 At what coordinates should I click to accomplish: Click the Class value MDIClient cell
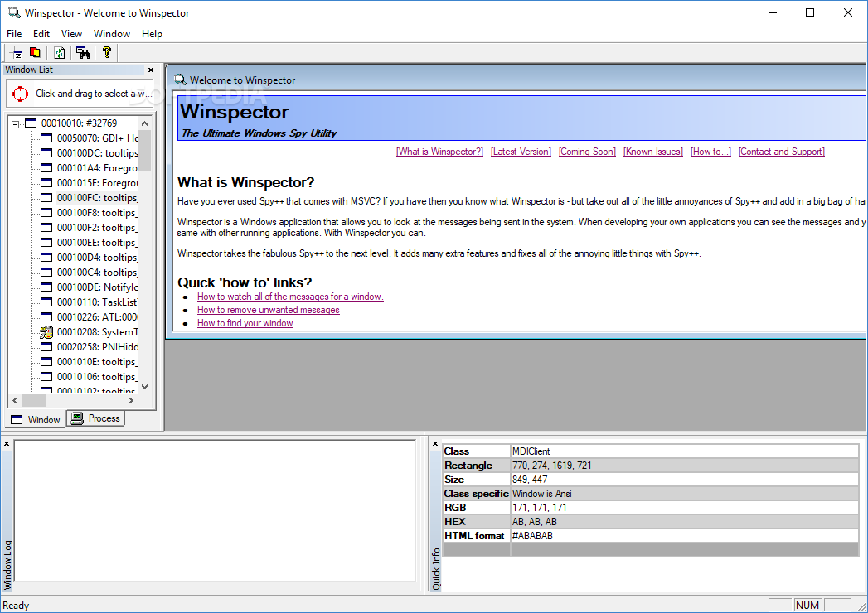pos(684,451)
